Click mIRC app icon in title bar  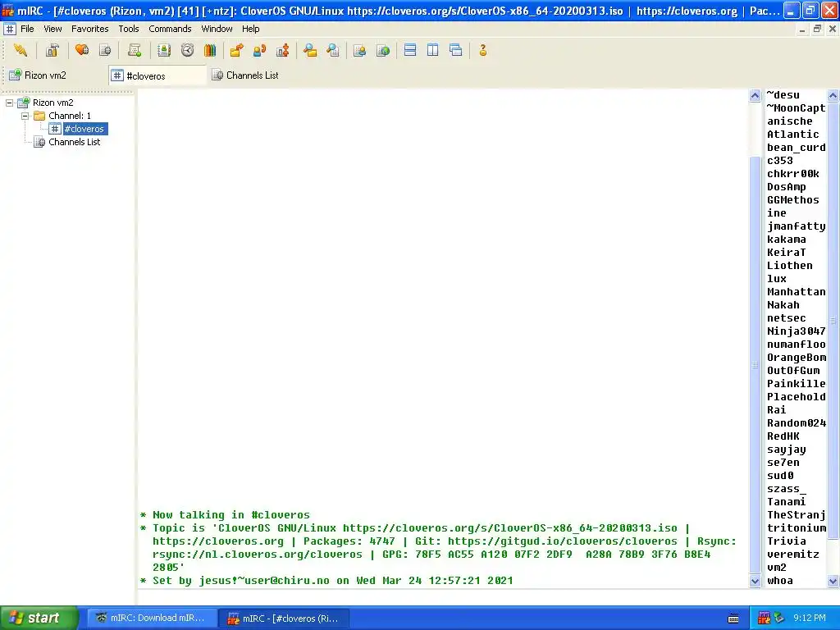click(x=7, y=10)
